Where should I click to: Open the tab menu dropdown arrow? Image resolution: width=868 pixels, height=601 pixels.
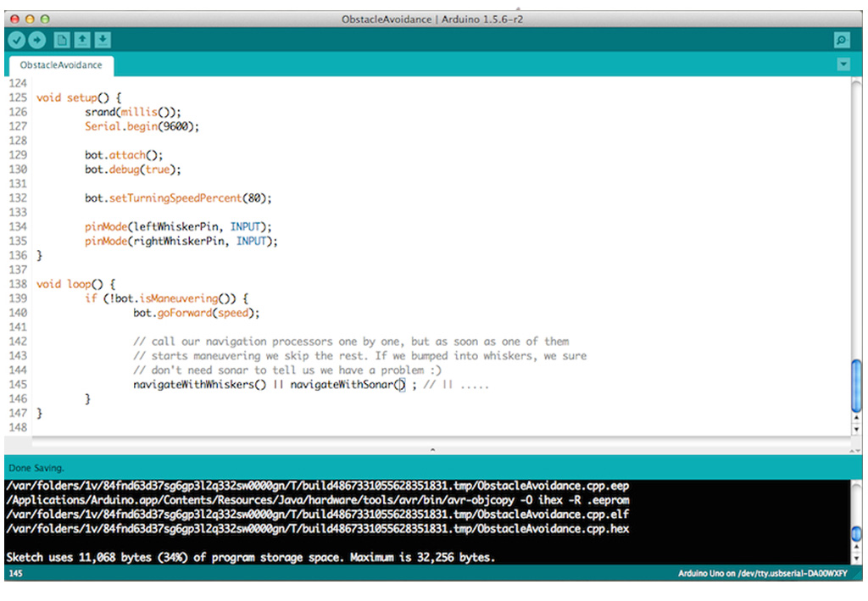point(843,64)
